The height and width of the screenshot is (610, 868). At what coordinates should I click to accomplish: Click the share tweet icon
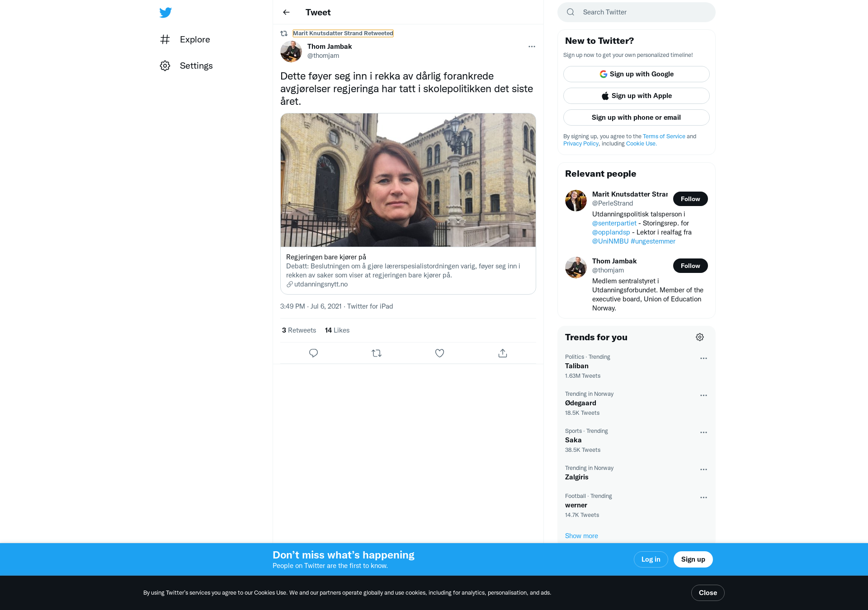point(503,353)
